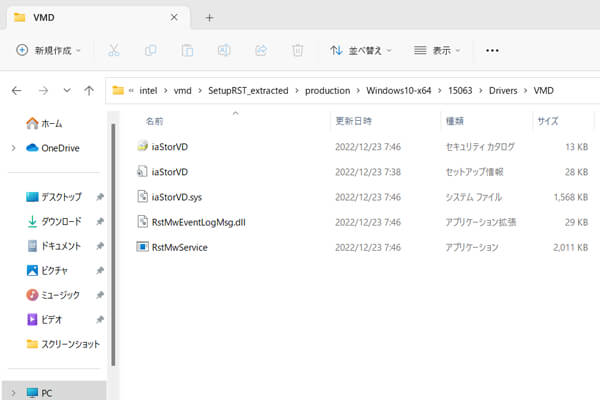
Task: Click the 2022/12/23 7:38 date cell
Action: pyautogui.click(x=368, y=172)
